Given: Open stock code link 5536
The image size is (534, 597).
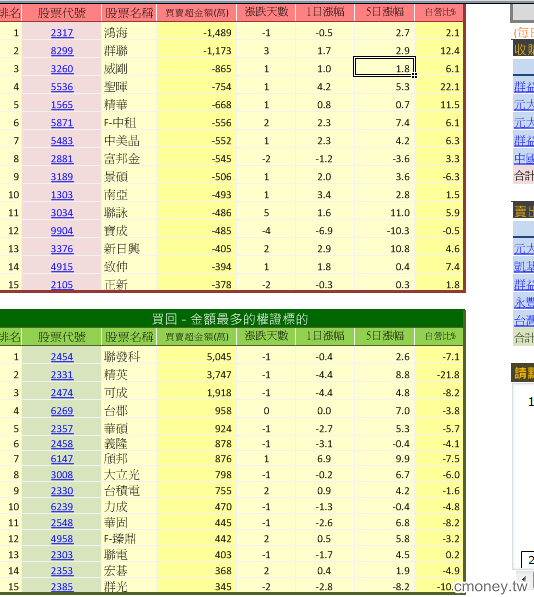Looking at the screenshot, I should (62, 87).
